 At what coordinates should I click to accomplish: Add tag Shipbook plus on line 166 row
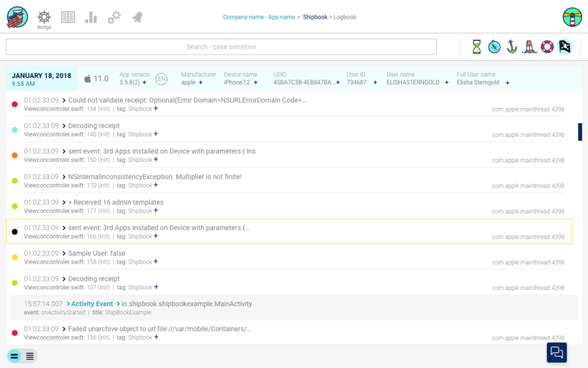[x=156, y=236]
